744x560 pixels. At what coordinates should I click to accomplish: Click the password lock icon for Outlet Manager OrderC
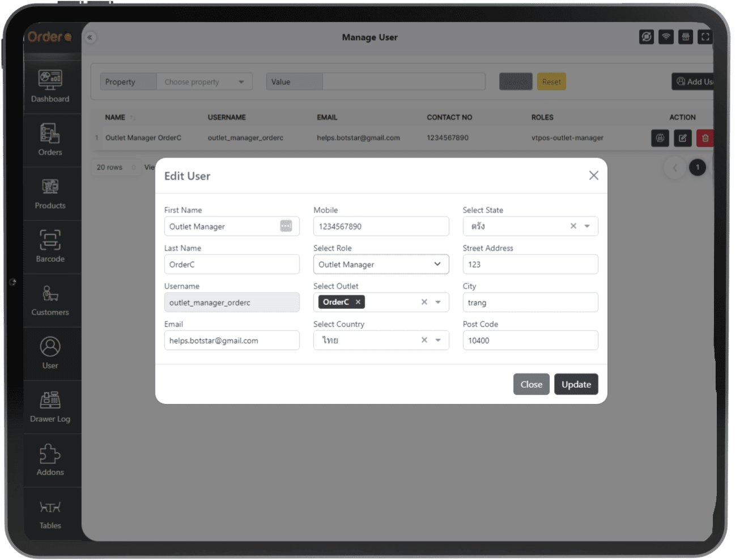660,138
